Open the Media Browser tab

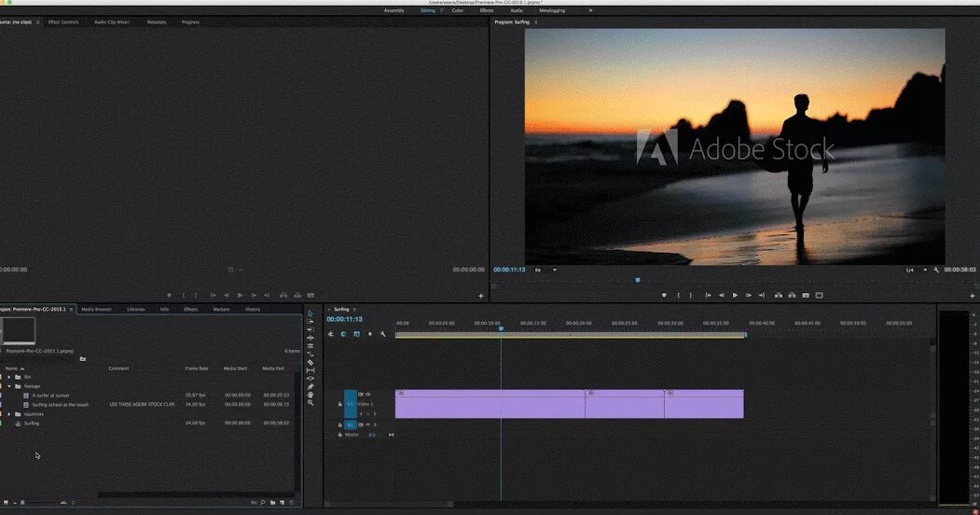click(x=96, y=310)
